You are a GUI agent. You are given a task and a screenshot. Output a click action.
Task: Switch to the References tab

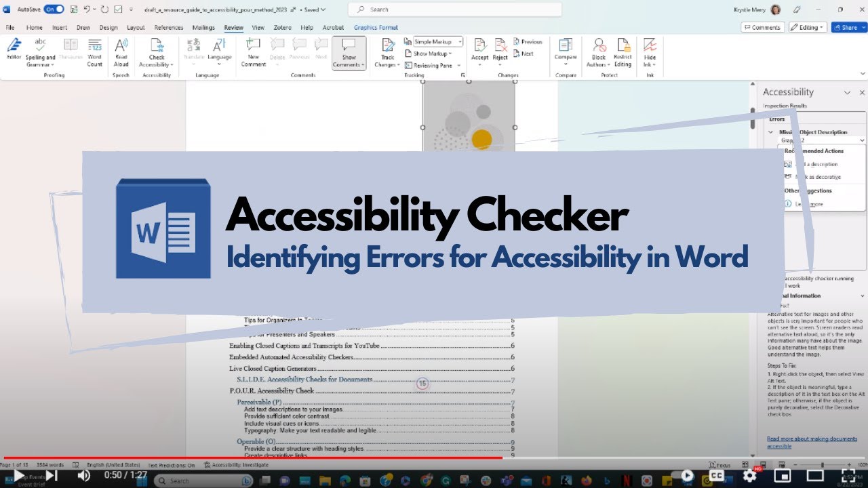(169, 28)
